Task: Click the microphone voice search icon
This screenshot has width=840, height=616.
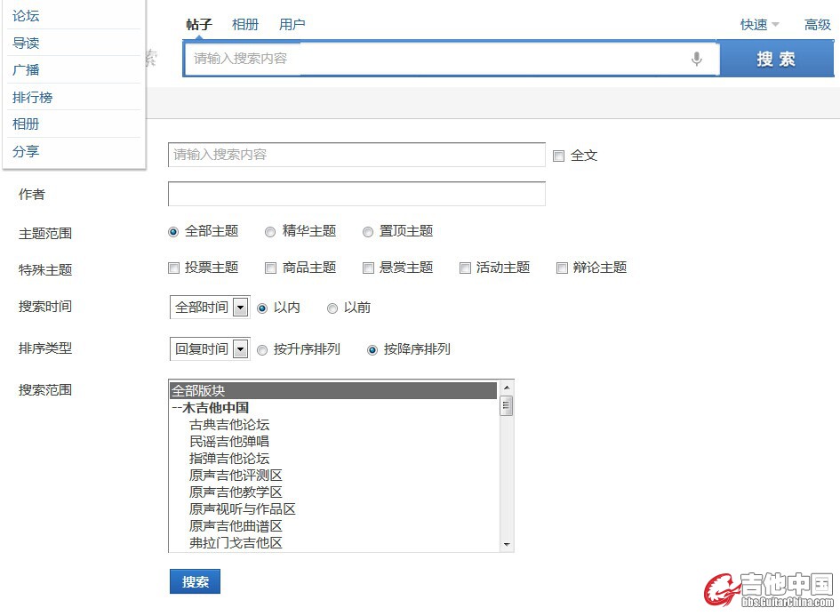Action: pyautogui.click(x=696, y=59)
